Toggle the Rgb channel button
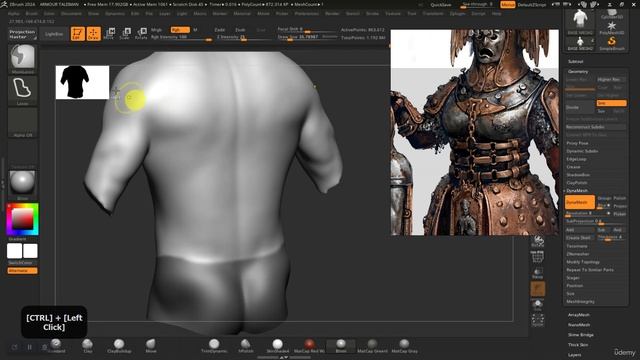640x360 pixels. (x=180, y=30)
